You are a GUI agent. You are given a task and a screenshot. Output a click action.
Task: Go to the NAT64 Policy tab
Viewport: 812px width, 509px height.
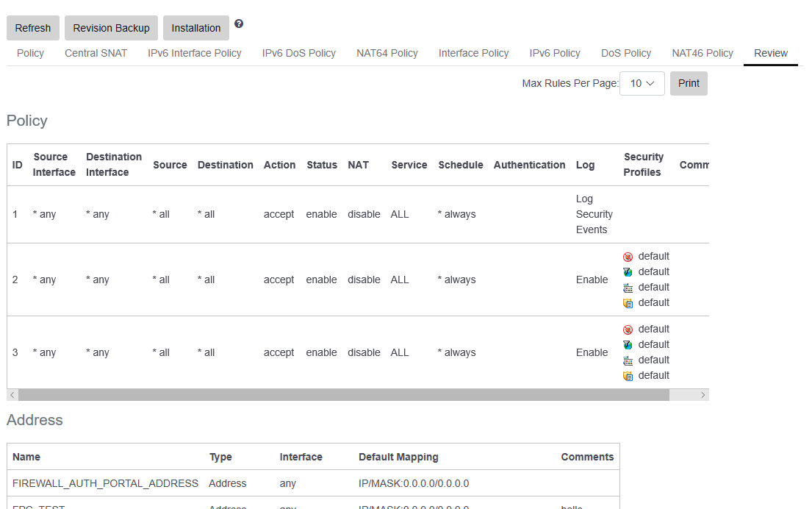pyautogui.click(x=387, y=53)
